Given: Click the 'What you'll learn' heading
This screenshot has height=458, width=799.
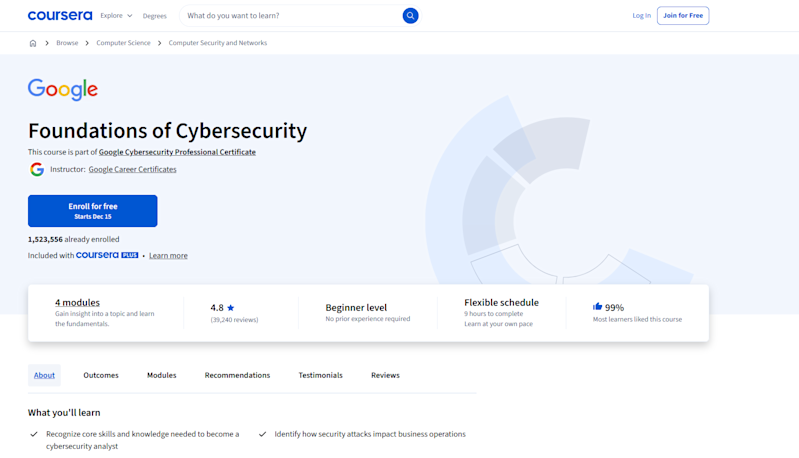Looking at the screenshot, I should (64, 413).
